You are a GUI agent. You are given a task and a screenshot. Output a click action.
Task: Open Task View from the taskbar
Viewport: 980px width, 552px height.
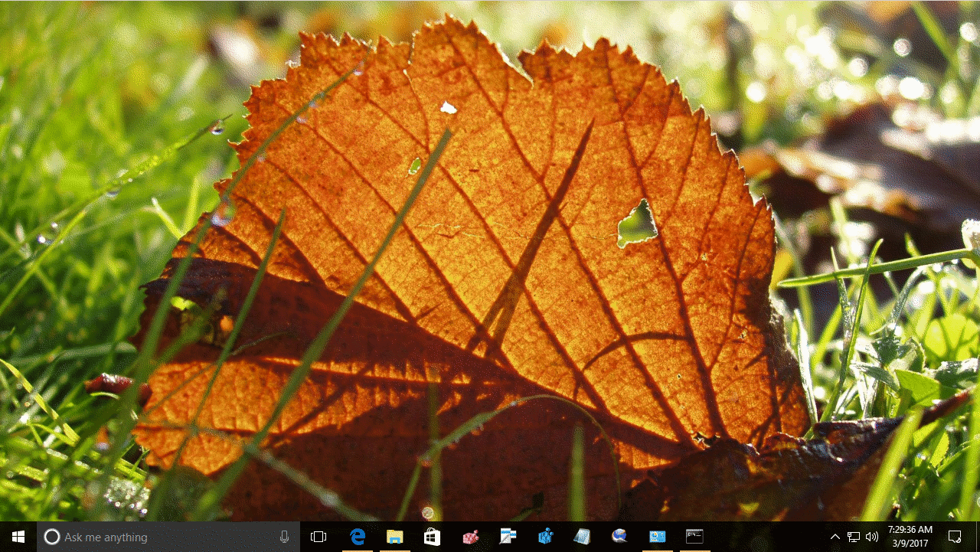pos(318,537)
